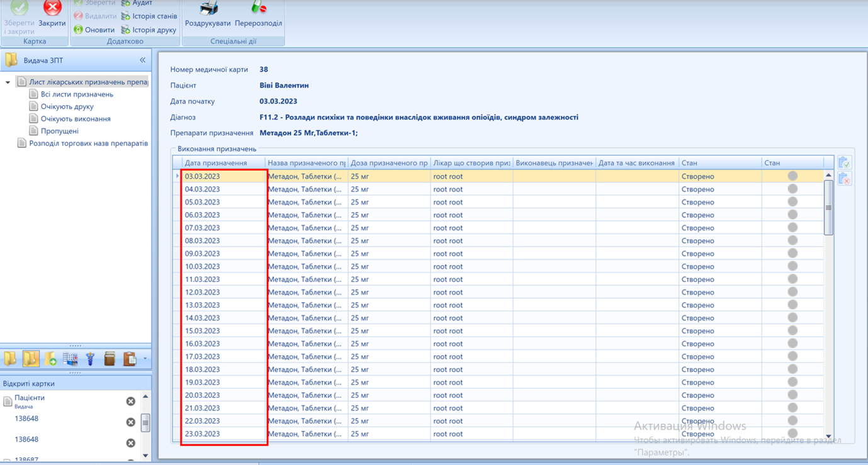Select the 19.03.2023 date cell
Screen dimensions: 868x465
coord(223,383)
